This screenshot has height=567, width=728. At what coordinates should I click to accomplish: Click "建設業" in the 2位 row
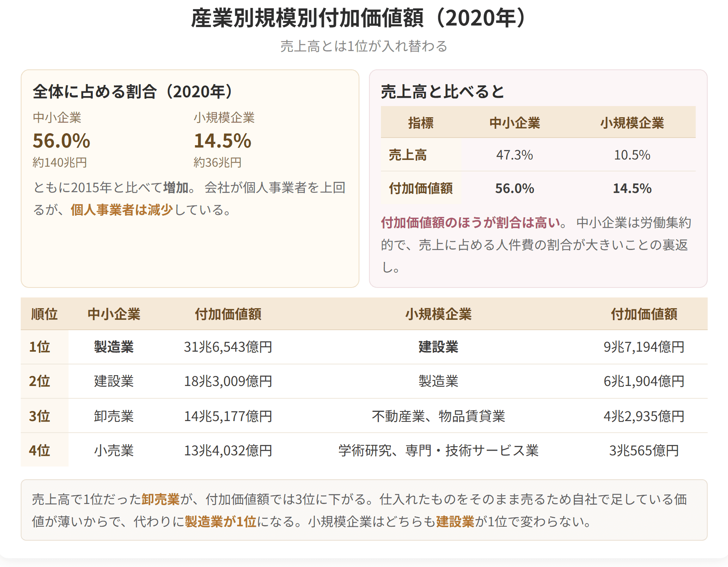pyautogui.click(x=114, y=381)
